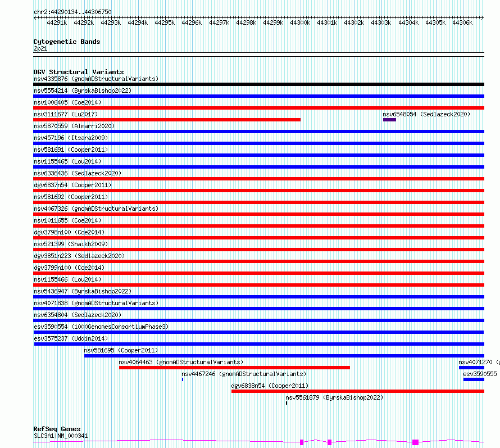Click the red nsv4064463 variant bar
The image size is (500, 448).
point(234,368)
